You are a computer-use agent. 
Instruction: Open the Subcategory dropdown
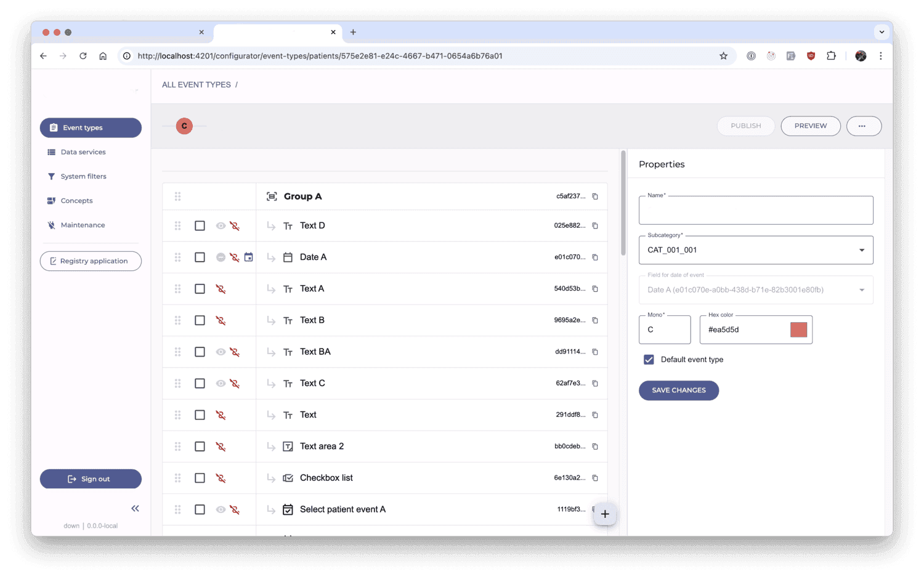pos(756,250)
